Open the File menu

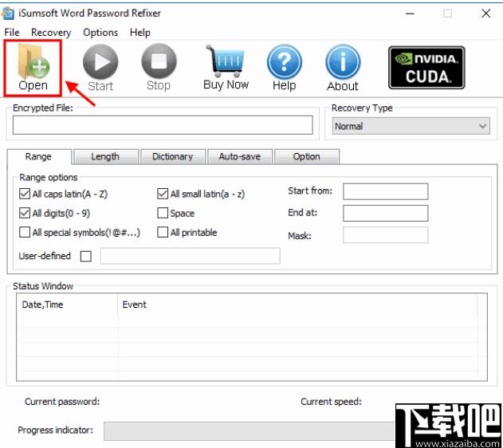(12, 33)
